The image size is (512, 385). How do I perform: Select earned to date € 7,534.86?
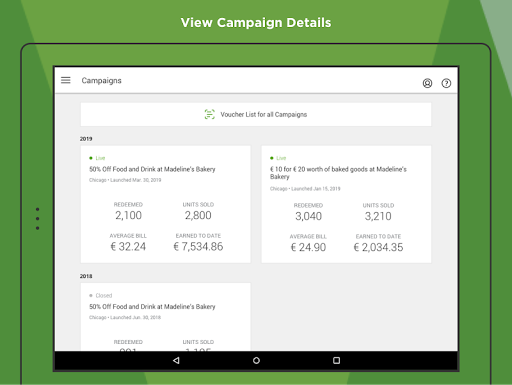tap(198, 247)
